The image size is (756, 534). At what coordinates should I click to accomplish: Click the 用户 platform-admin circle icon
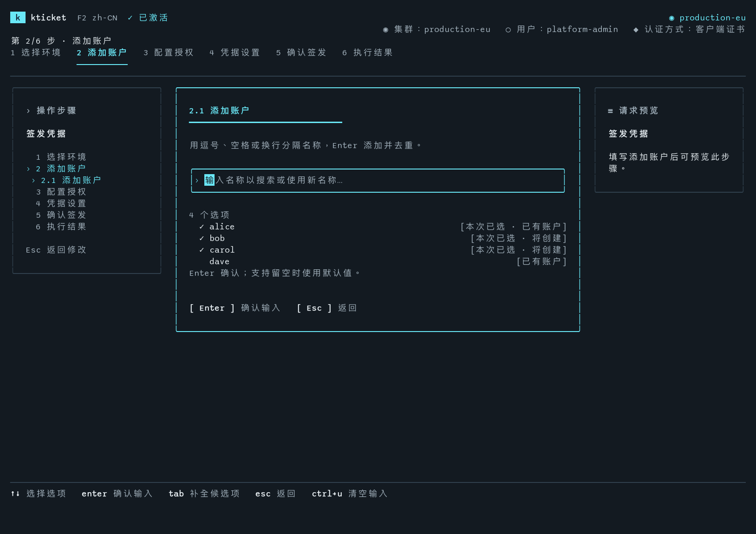[508, 29]
